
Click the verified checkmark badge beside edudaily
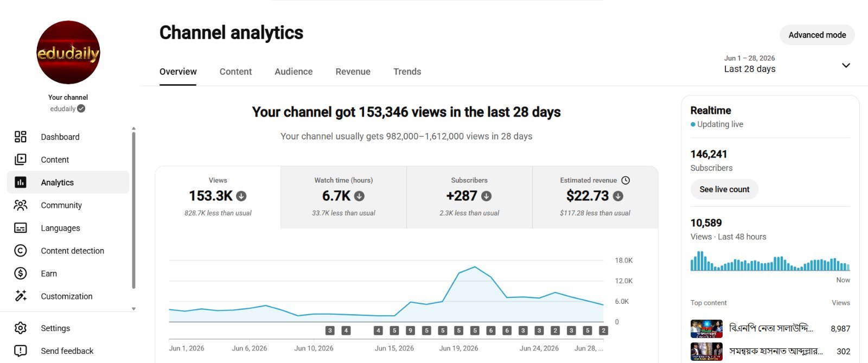(x=81, y=109)
